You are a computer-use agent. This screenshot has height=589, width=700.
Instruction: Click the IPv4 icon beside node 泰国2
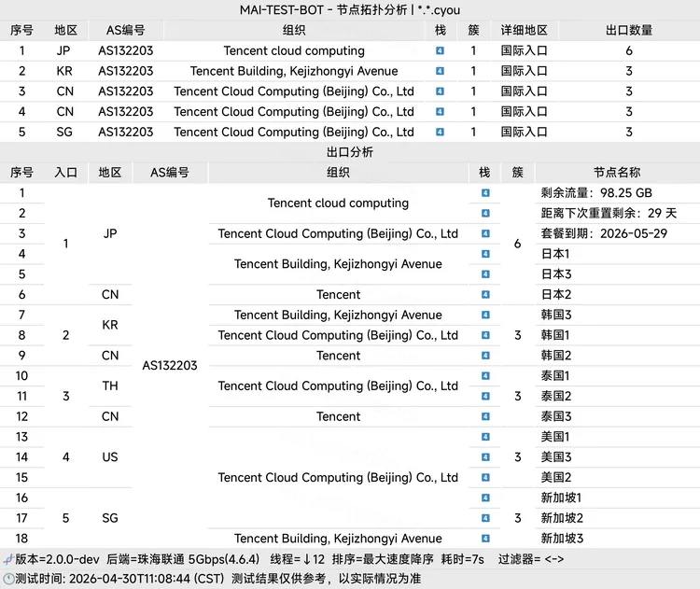(x=485, y=396)
